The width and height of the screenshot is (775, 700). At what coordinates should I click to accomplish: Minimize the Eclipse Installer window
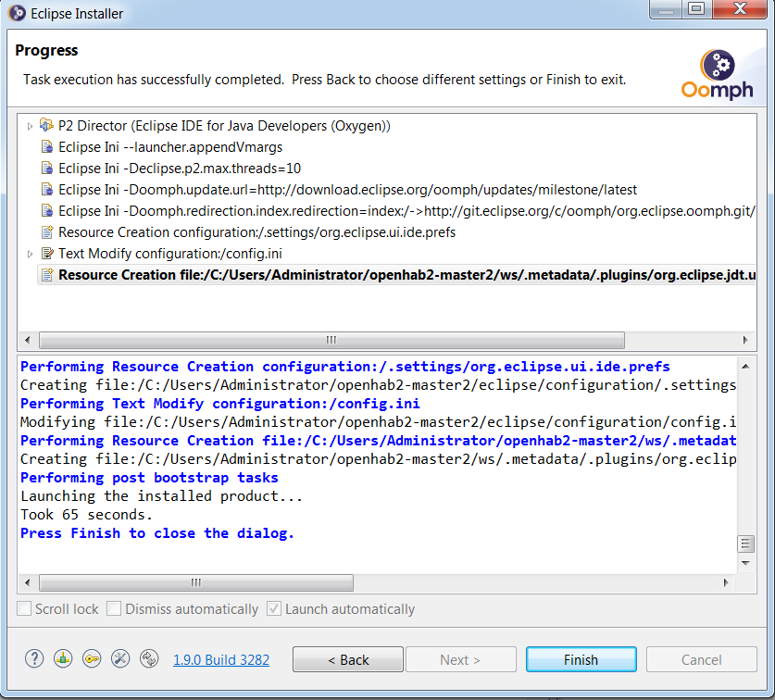(666, 9)
